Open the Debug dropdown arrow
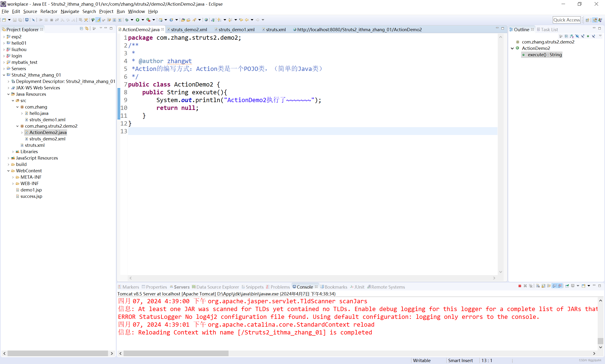 132,20
